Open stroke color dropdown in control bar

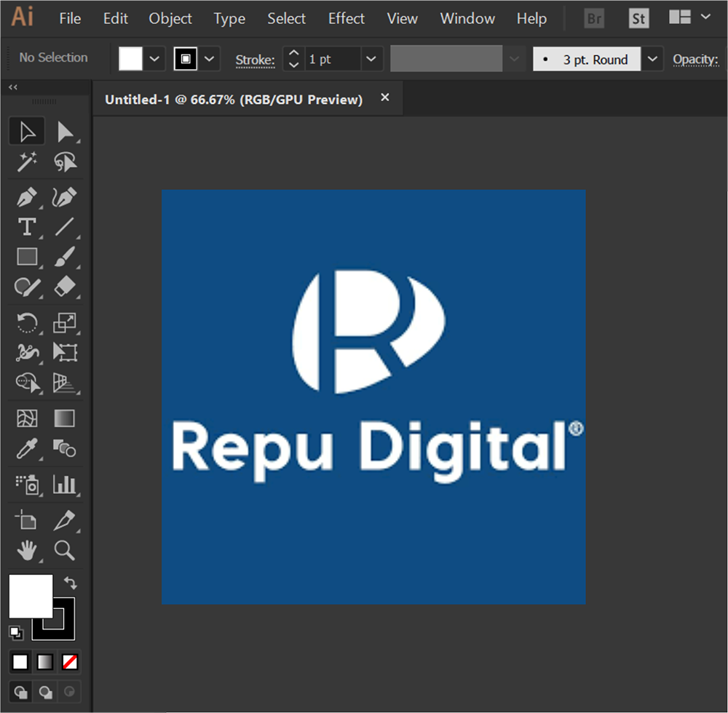(x=210, y=59)
